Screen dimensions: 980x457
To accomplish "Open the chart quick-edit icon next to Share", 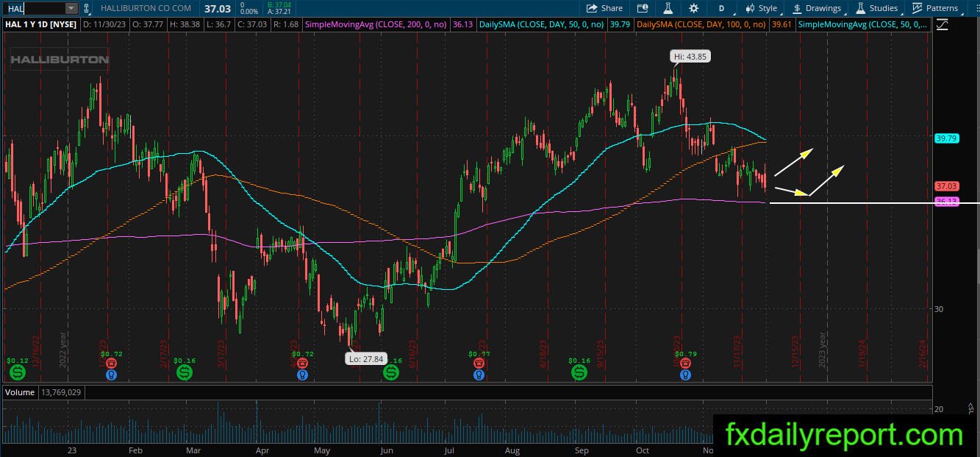I will pos(643,8).
